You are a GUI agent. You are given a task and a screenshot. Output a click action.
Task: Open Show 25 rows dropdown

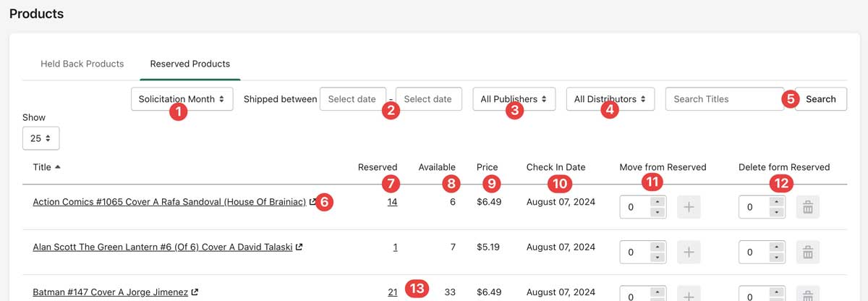point(41,138)
